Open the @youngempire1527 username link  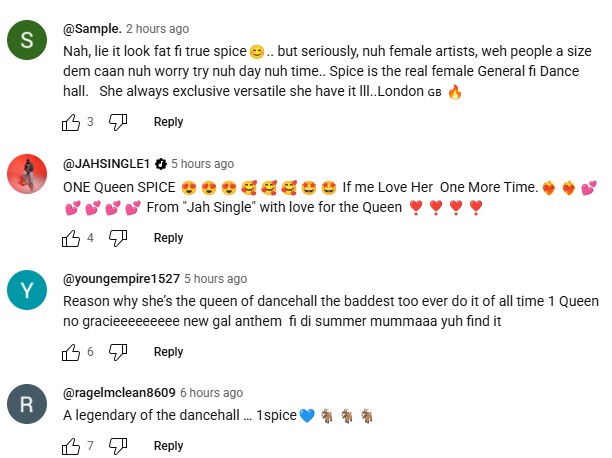[120, 279]
